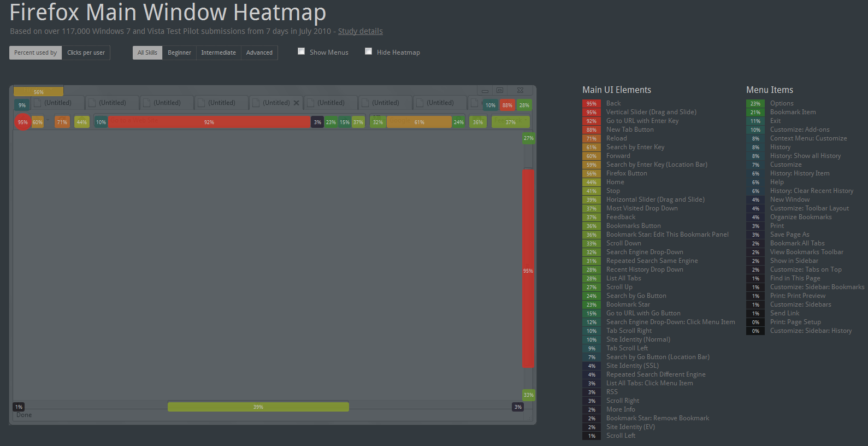Select the Beginner skill filter

[179, 52]
